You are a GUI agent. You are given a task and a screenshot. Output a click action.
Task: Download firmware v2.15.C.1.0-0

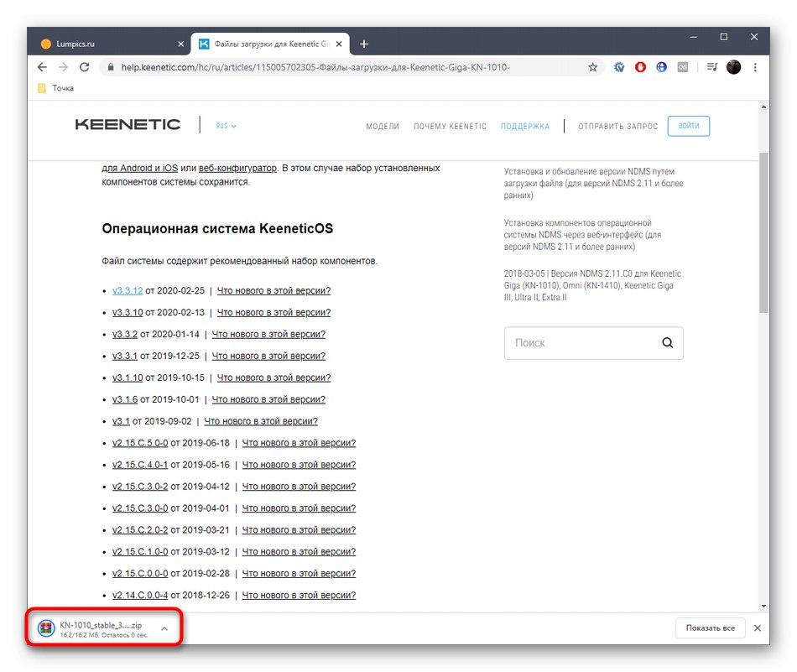pyautogui.click(x=140, y=552)
